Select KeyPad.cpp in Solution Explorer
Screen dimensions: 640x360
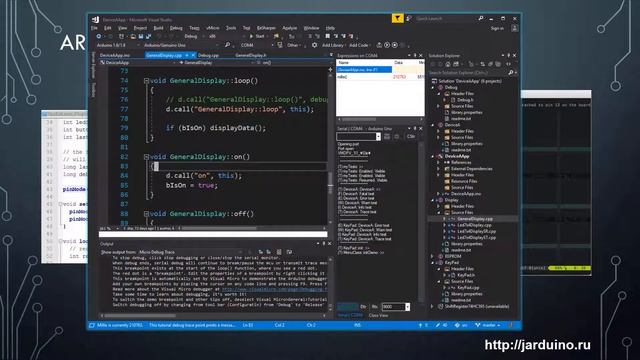(x=468, y=288)
